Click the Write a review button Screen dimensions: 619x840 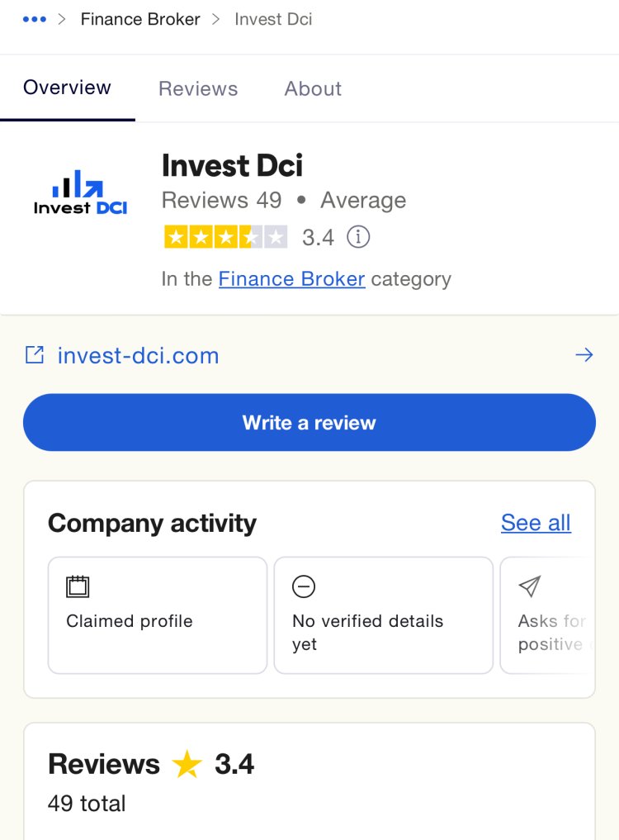point(309,422)
